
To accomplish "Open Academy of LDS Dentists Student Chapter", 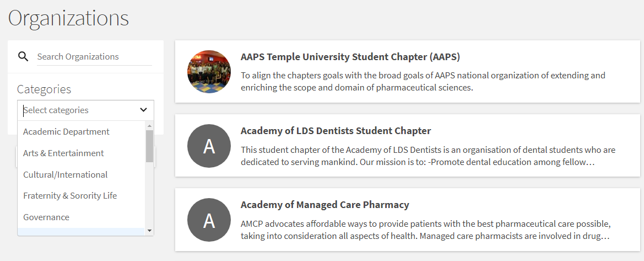I will (335, 131).
